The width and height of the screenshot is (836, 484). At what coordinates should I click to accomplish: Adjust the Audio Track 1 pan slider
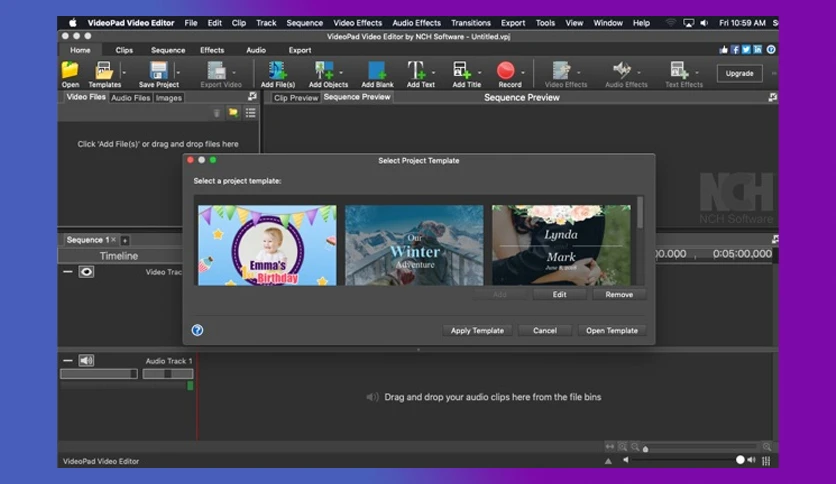(x=167, y=374)
